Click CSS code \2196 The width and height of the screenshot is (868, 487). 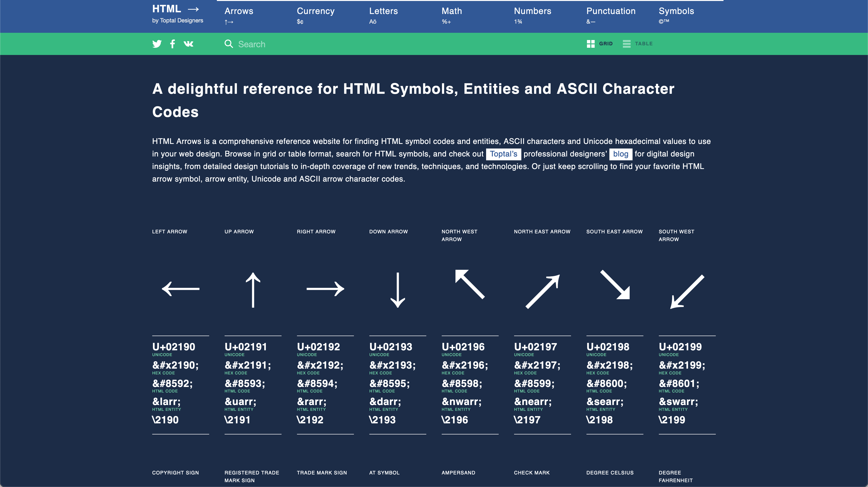[x=455, y=420]
